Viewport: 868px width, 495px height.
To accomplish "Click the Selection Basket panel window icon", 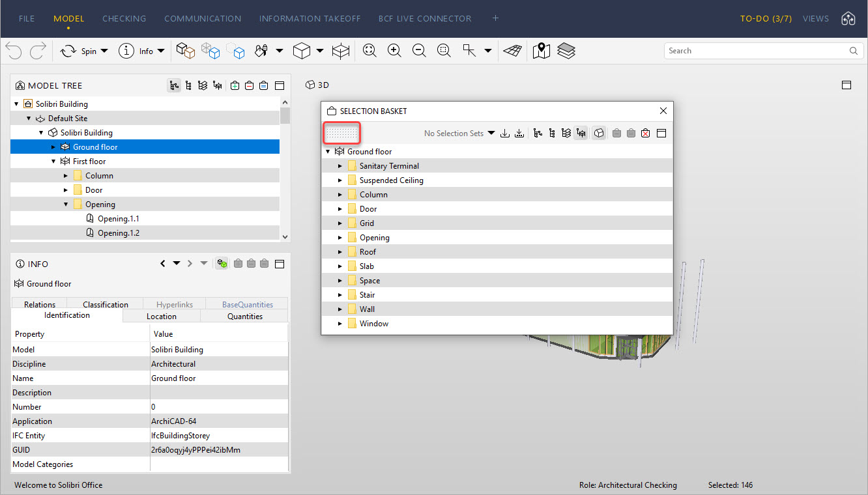I will coord(661,133).
